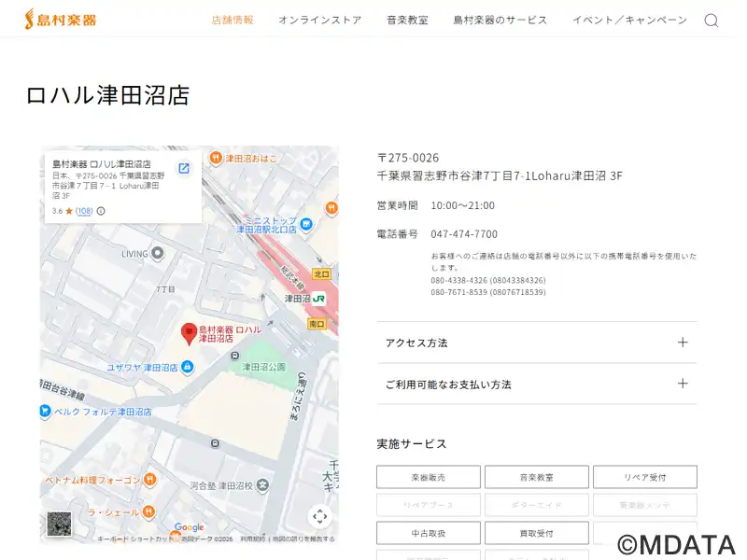The height and width of the screenshot is (560, 747).
Task: Open the イベント/キャンペーン menu item
Action: pyautogui.click(x=629, y=20)
